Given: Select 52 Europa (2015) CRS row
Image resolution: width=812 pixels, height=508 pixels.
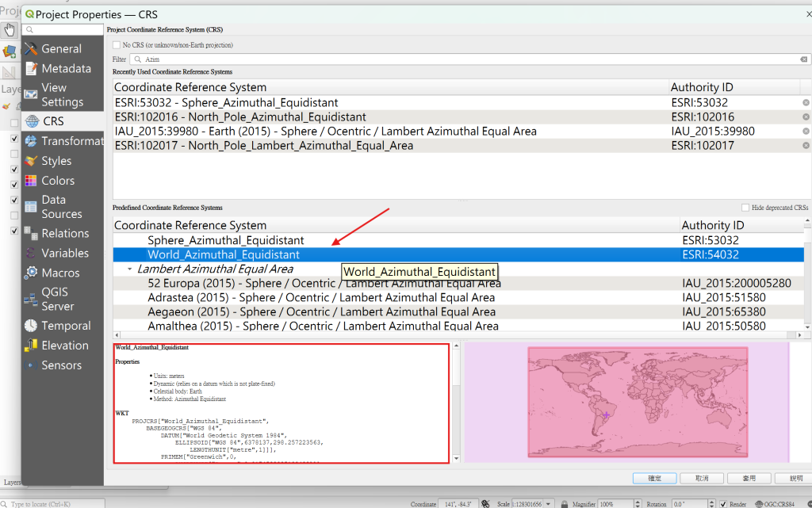Looking at the screenshot, I should [x=458, y=284].
